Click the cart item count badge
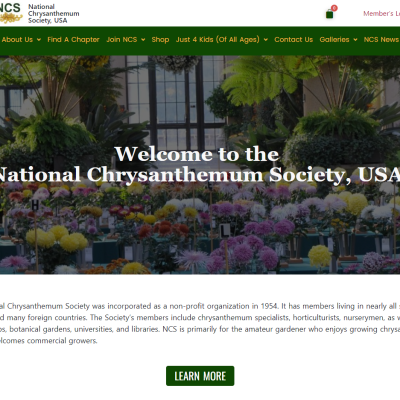The height and width of the screenshot is (400, 400). [x=334, y=8]
